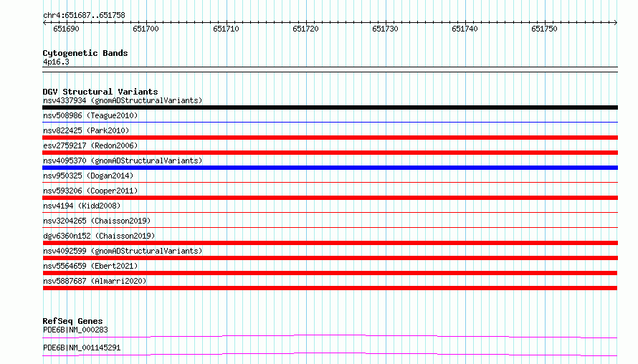Viewport: 638px width, 364px height.
Task: Click the DGV Structural Variants track title
Action: pos(100,92)
